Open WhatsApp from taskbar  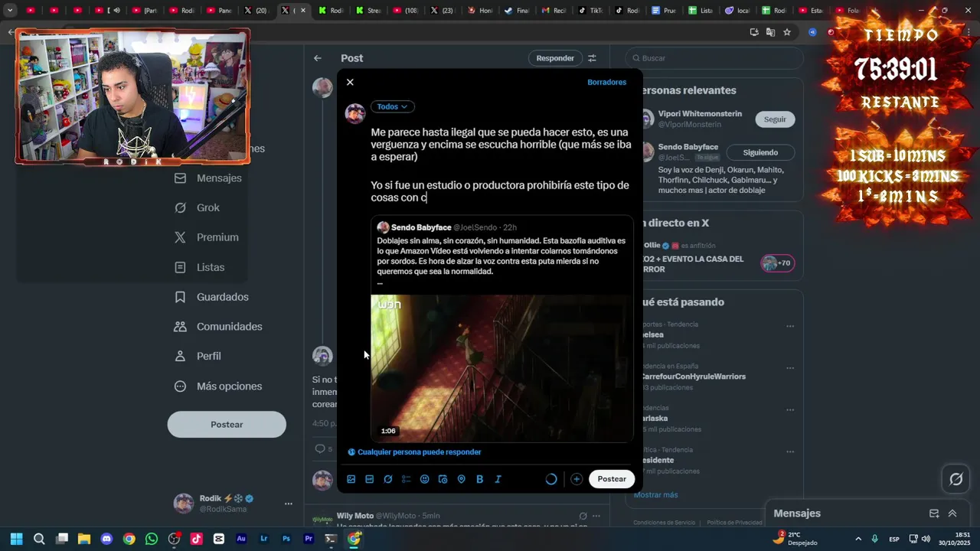coord(152,539)
